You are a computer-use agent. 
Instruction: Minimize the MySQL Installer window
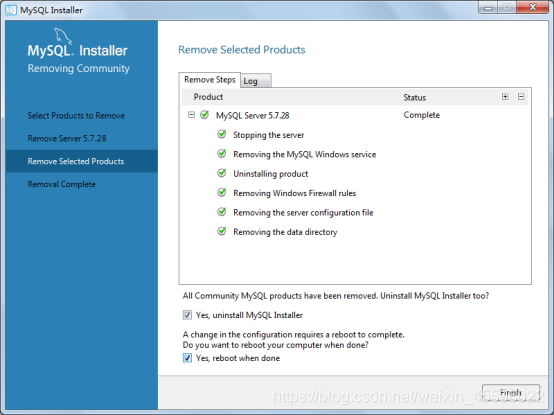click(488, 7)
